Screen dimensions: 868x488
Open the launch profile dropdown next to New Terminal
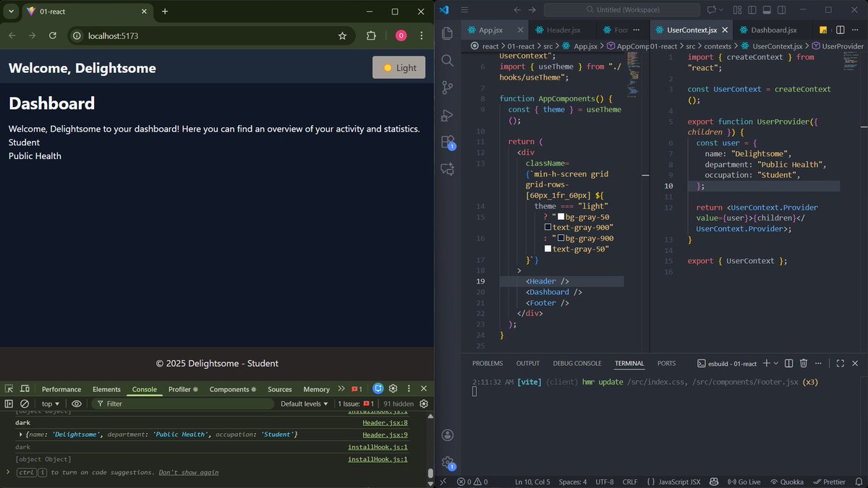point(776,363)
